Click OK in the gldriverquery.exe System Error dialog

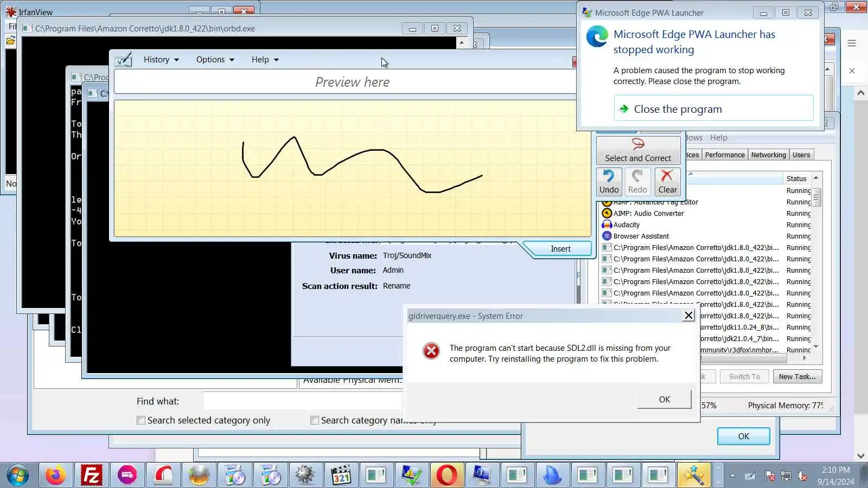(665, 400)
